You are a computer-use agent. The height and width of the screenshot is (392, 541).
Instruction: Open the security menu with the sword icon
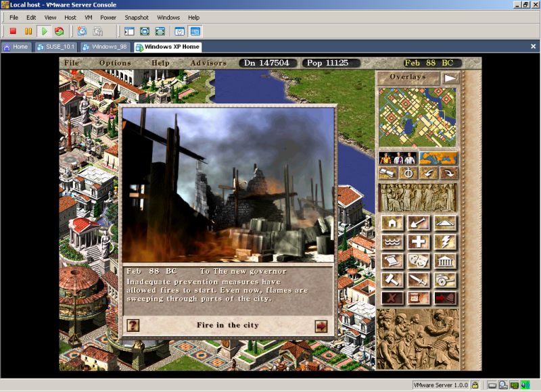[417, 280]
